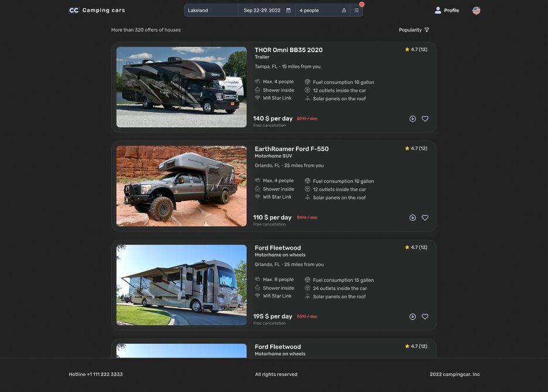Click the Camping cars brand name

click(104, 10)
